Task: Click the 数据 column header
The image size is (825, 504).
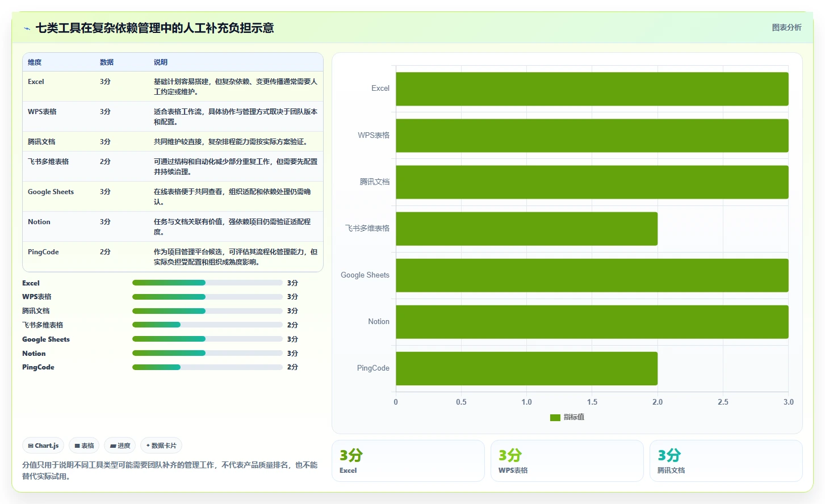Action: pos(107,62)
